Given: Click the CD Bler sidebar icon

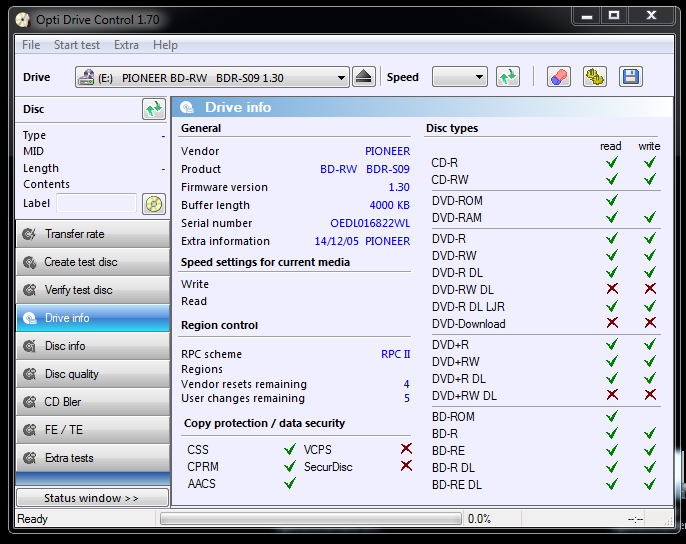Looking at the screenshot, I should click(30, 402).
